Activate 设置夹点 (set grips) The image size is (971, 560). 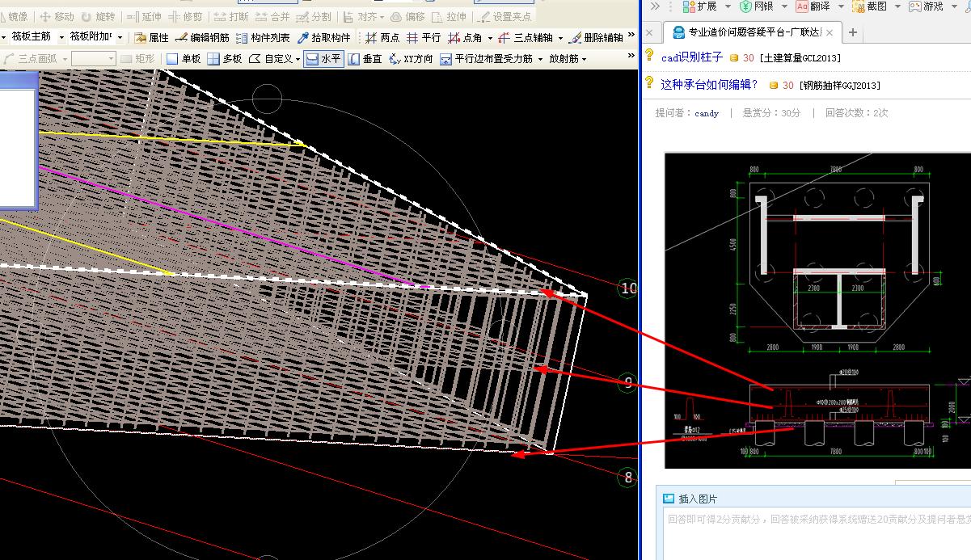tap(505, 16)
